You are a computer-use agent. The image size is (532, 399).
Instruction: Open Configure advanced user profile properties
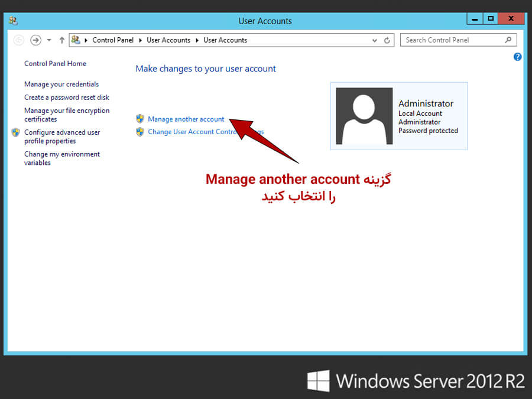[62, 137]
